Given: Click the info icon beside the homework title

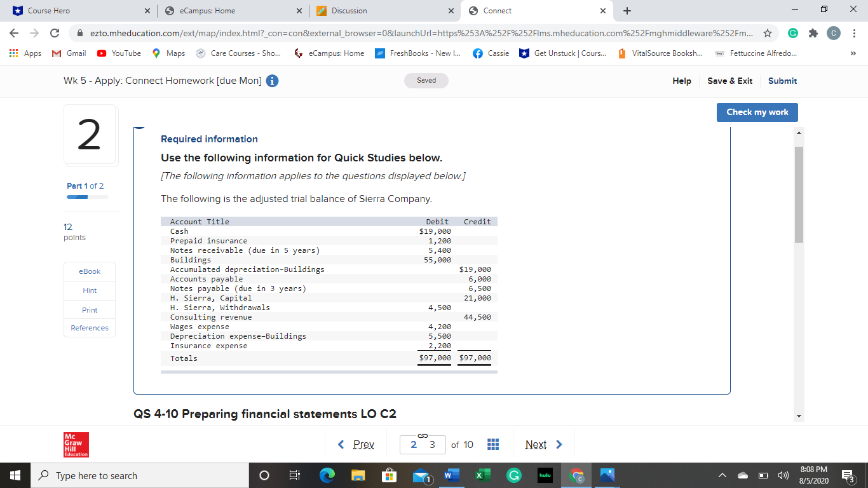Looking at the screenshot, I should pos(272,81).
